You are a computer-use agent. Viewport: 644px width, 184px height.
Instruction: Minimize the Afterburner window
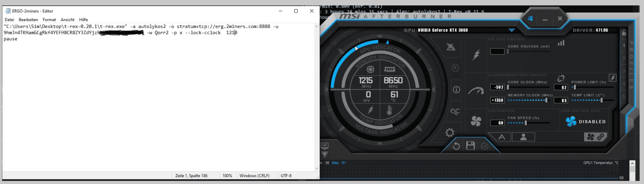pyautogui.click(x=545, y=20)
